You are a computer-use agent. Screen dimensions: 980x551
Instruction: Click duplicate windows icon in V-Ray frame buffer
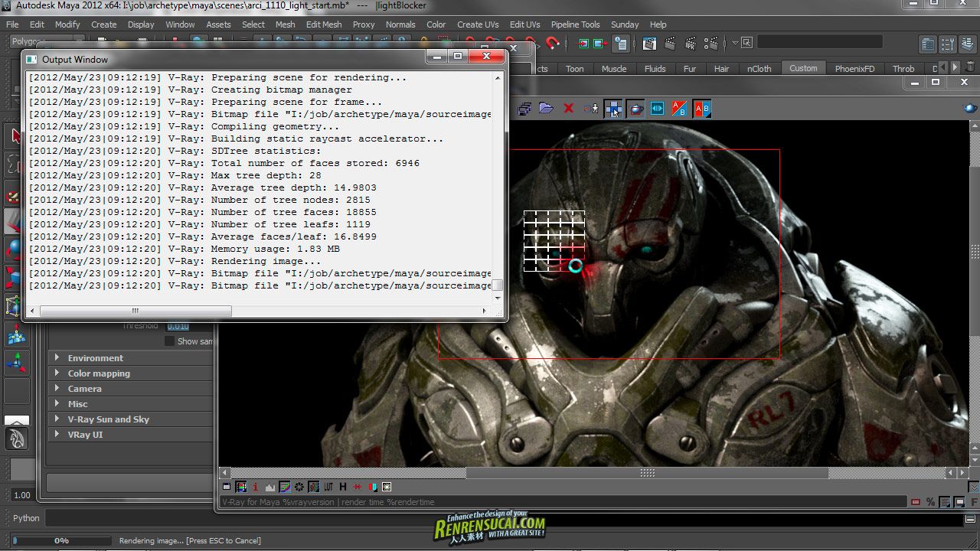[524, 109]
